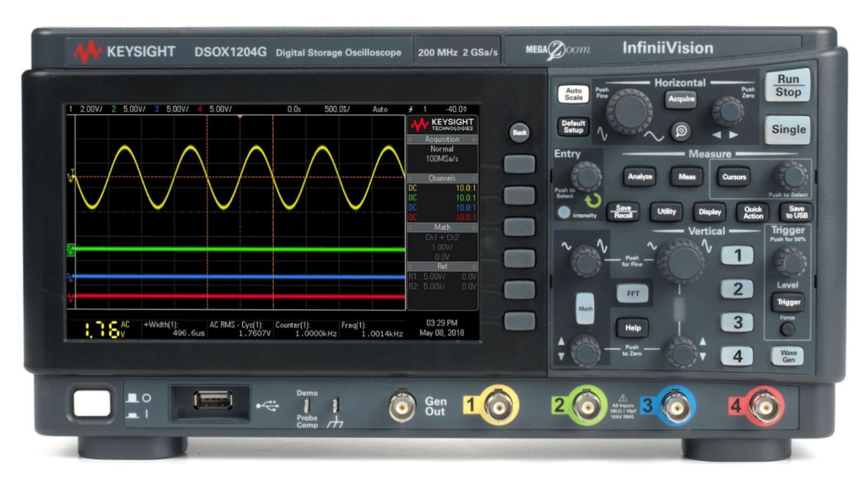
Task: Toggle channel 2 with the 2 key
Action: point(737,289)
